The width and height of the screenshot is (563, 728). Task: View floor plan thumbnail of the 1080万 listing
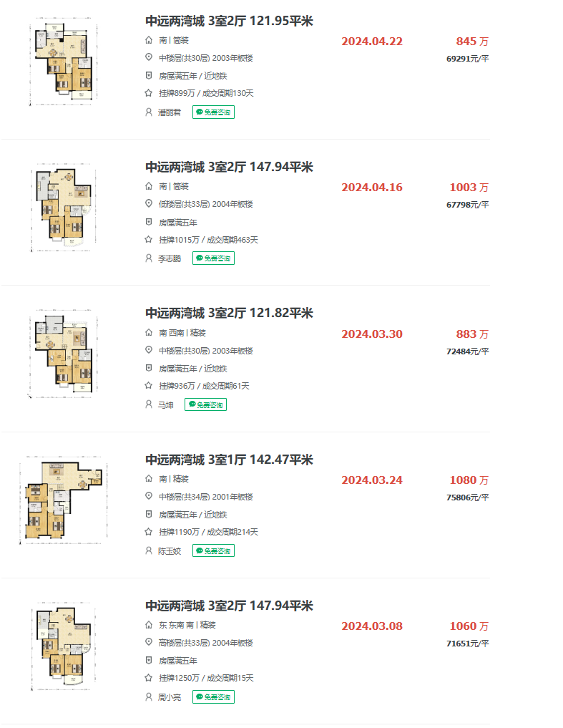64,501
